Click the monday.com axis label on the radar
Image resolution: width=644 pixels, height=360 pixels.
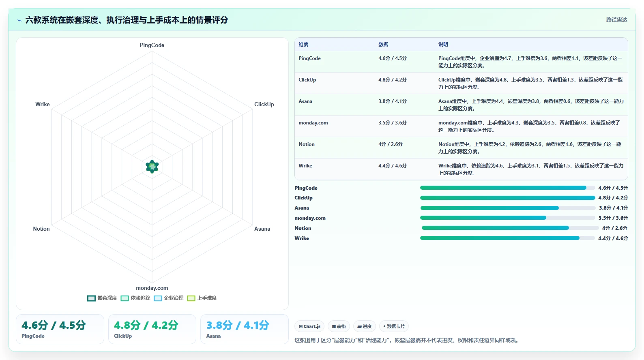point(152,288)
